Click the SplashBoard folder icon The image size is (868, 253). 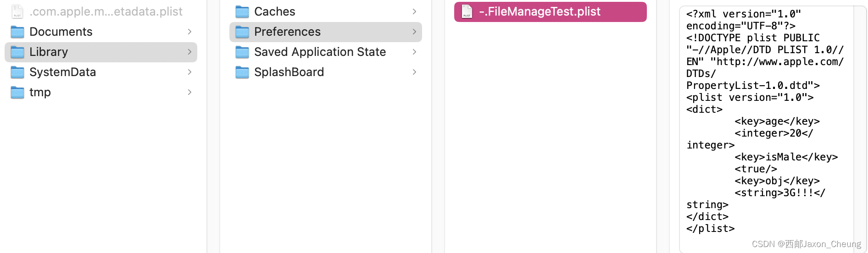[x=242, y=72]
